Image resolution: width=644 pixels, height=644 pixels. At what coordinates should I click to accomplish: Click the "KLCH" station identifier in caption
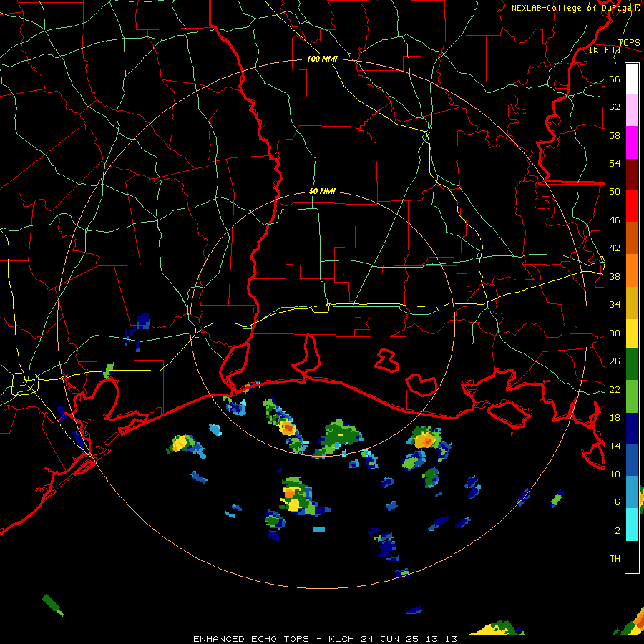click(341, 639)
